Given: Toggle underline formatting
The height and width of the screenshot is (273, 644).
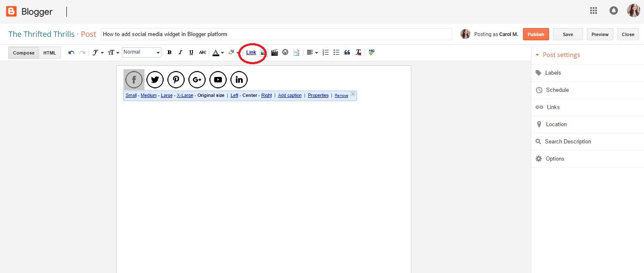Looking at the screenshot, I should (191, 52).
